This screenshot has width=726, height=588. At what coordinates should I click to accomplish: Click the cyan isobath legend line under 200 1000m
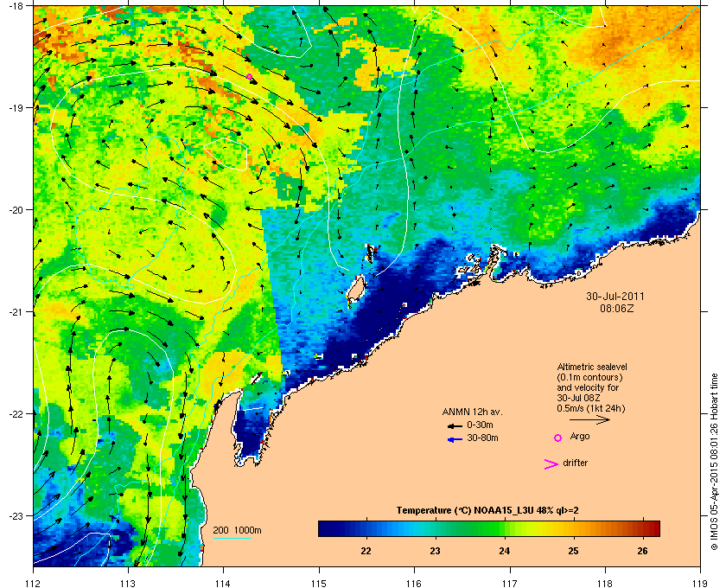[232, 538]
